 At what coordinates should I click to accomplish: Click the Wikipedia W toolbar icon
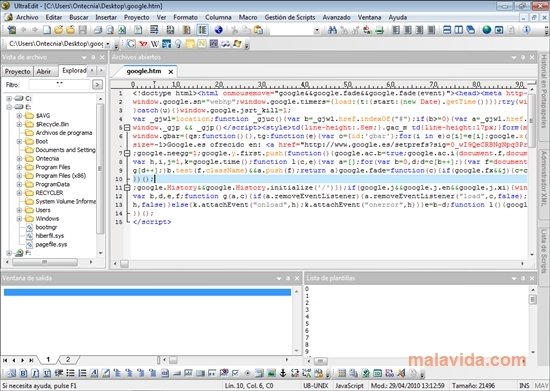(155, 44)
